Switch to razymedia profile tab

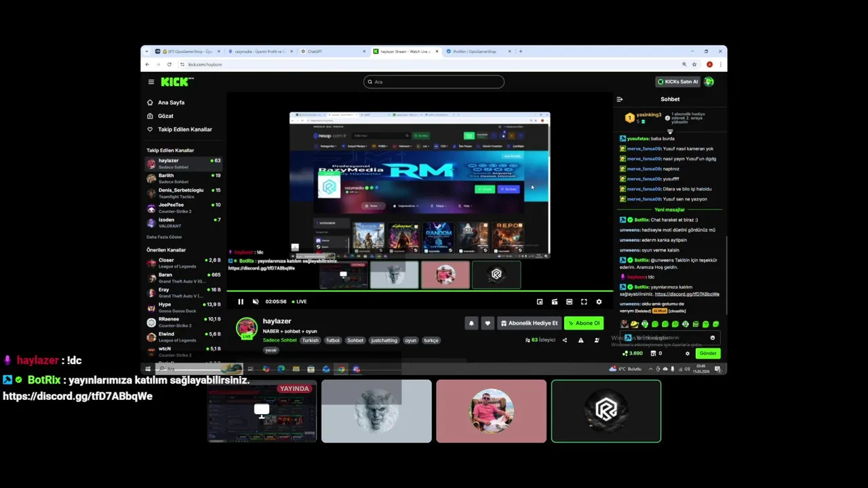click(260, 52)
